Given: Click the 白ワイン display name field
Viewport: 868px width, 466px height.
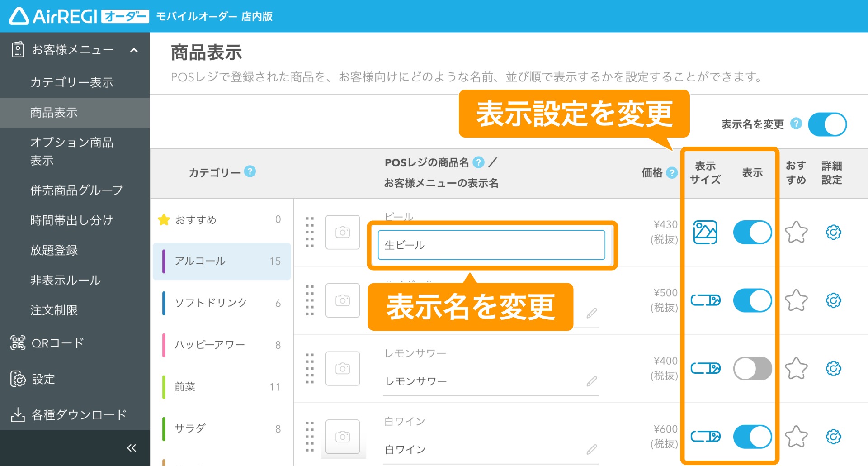Looking at the screenshot, I should [x=491, y=450].
